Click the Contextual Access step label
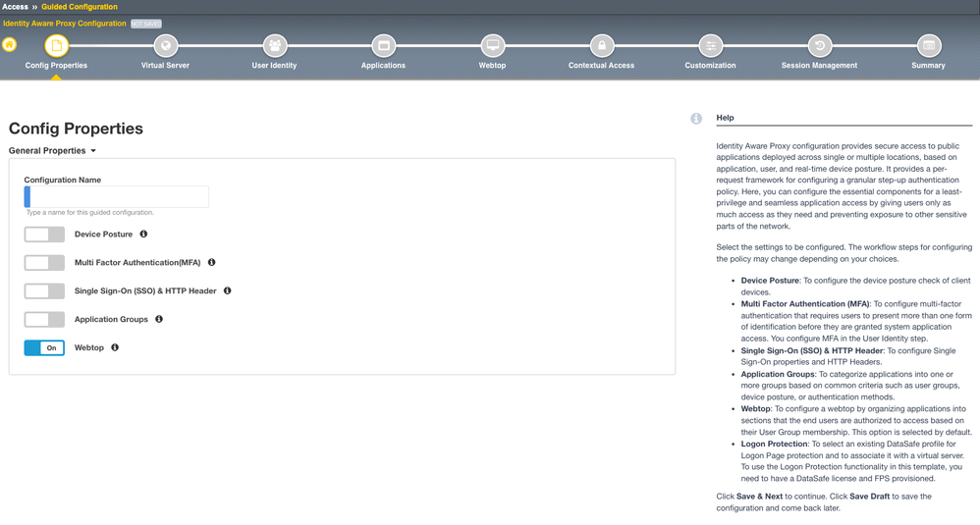This screenshot has width=980, height=525. click(x=601, y=66)
